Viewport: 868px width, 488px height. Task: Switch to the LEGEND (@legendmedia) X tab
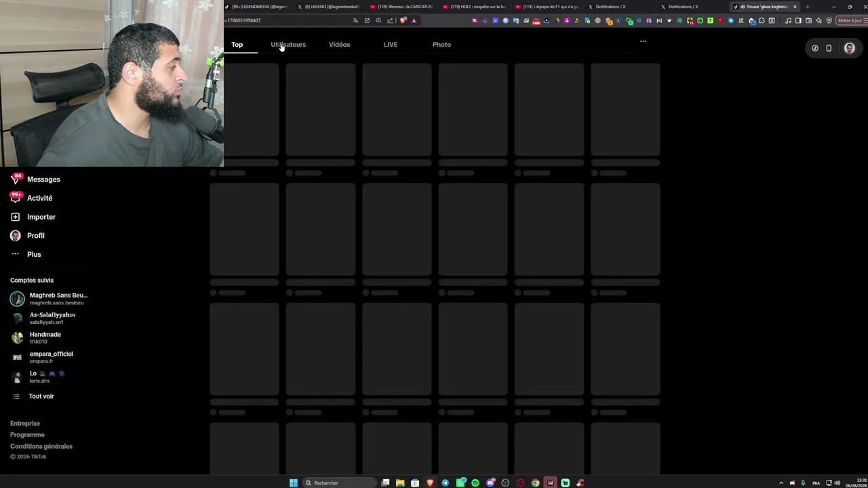[330, 7]
